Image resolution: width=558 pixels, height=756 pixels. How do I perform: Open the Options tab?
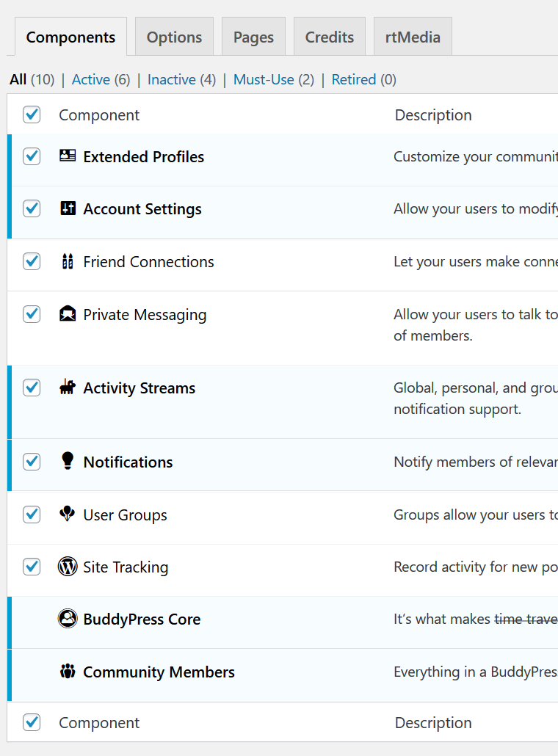(174, 37)
